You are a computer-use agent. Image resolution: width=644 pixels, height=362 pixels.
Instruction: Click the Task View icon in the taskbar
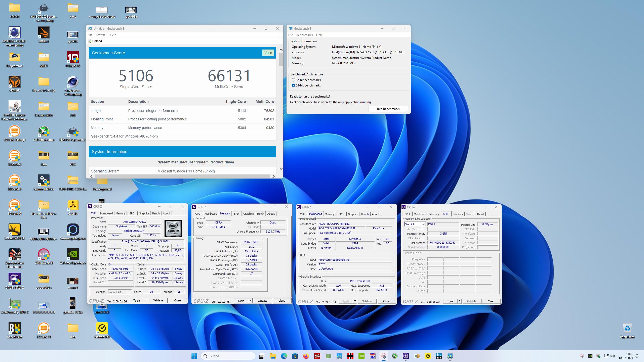(261, 356)
